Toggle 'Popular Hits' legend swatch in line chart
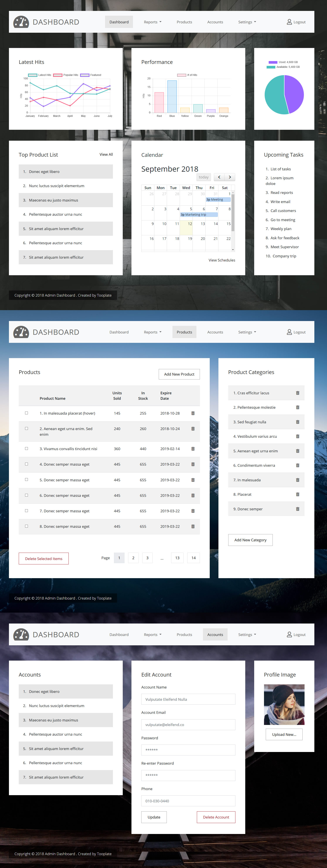Screen dimensions: 327x868 point(58,75)
